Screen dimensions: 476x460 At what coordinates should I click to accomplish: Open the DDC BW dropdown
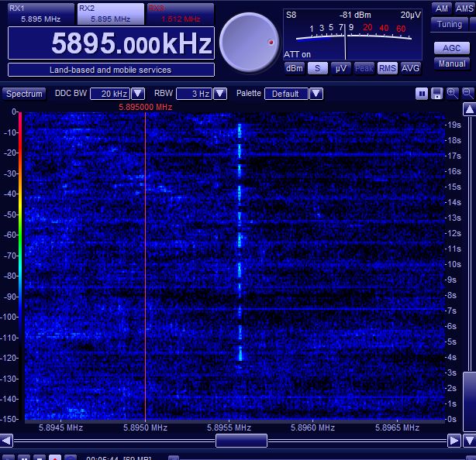coord(138,94)
